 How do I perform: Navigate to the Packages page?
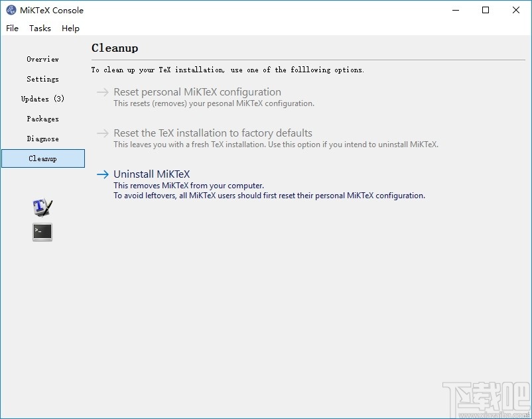42,119
